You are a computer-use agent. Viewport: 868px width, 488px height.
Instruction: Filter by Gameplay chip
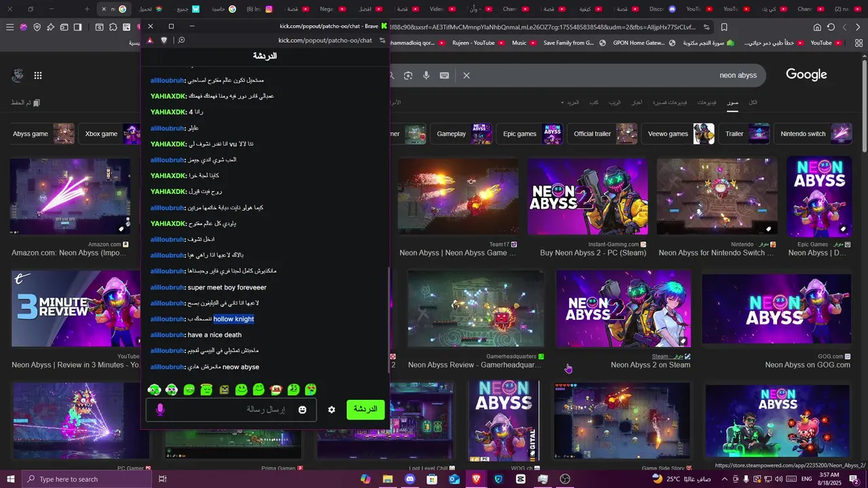462,134
